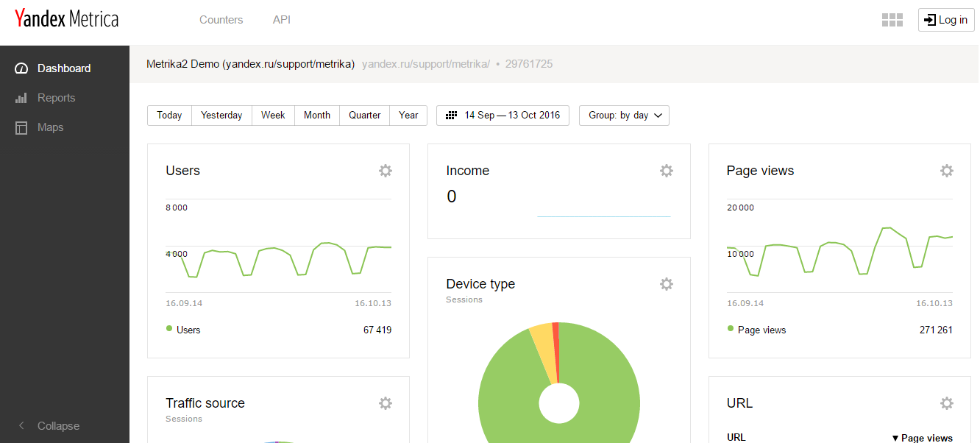980x443 pixels.
Task: Go to Dashboard in sidebar
Action: [64, 68]
